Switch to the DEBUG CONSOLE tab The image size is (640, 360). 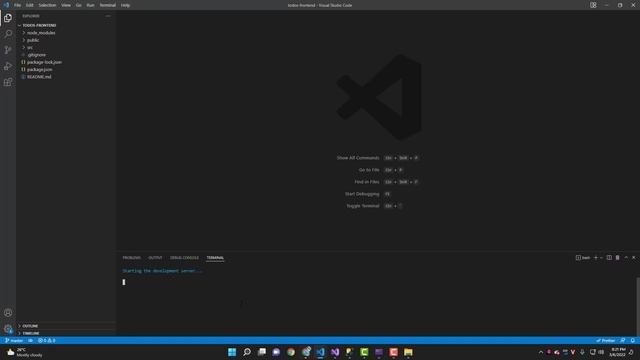click(184, 258)
